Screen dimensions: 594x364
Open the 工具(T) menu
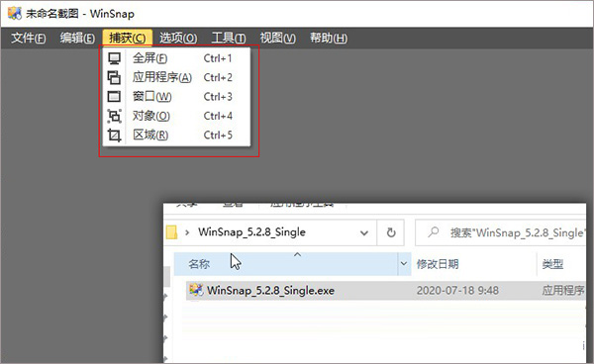[x=229, y=38]
